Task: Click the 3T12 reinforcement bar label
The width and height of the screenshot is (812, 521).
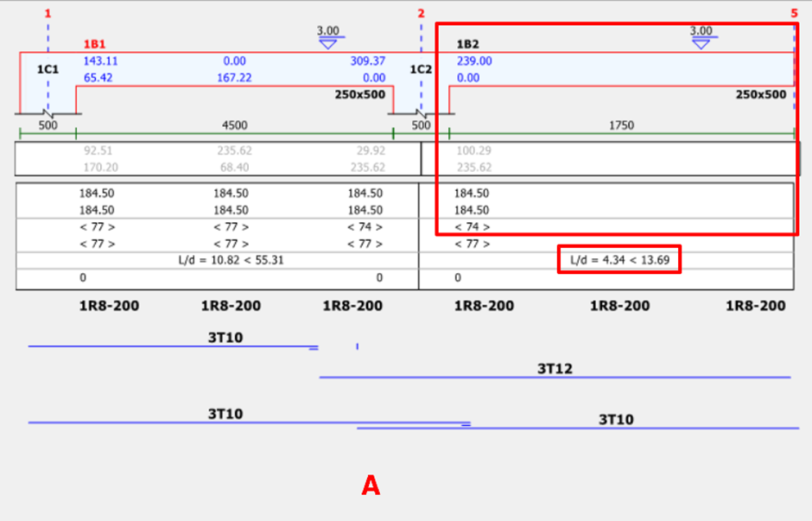Action: 555,369
